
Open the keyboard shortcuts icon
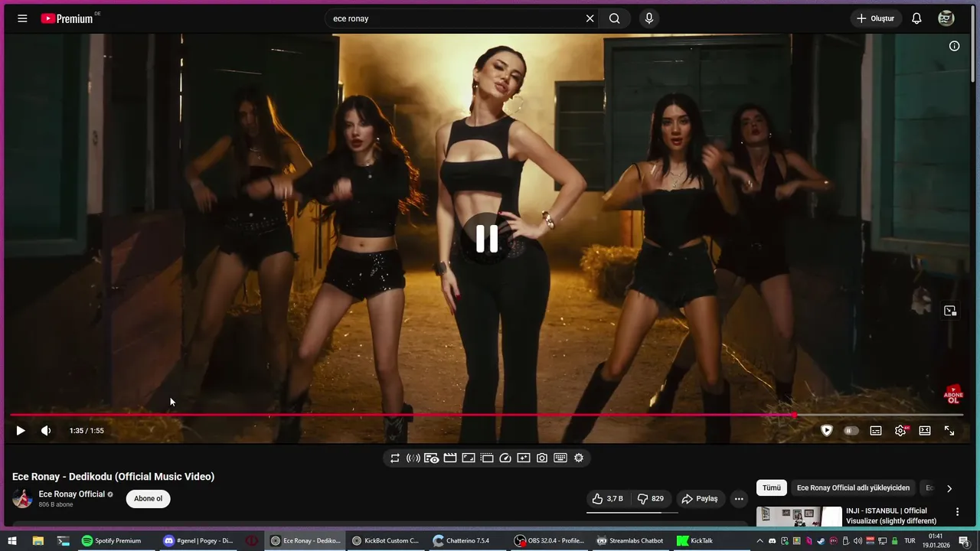click(560, 458)
